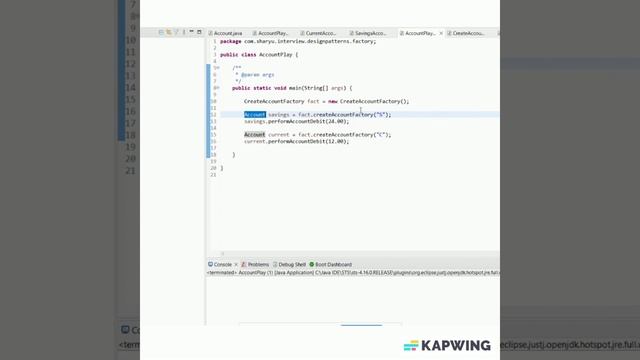The image size is (640, 360).
Task: Click 'package' keyword on line 1
Action: pyautogui.click(x=231, y=41)
